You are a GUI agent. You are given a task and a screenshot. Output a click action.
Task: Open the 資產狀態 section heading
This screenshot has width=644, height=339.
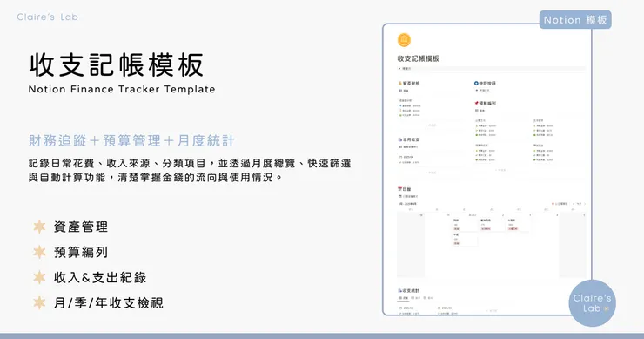[409, 84]
